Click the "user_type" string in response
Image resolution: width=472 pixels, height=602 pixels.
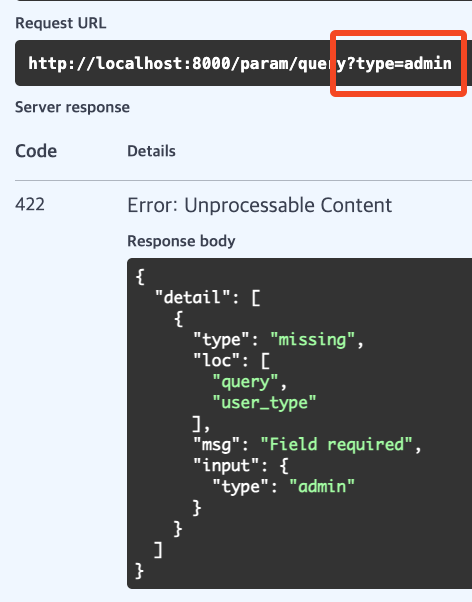pyautogui.click(x=264, y=403)
